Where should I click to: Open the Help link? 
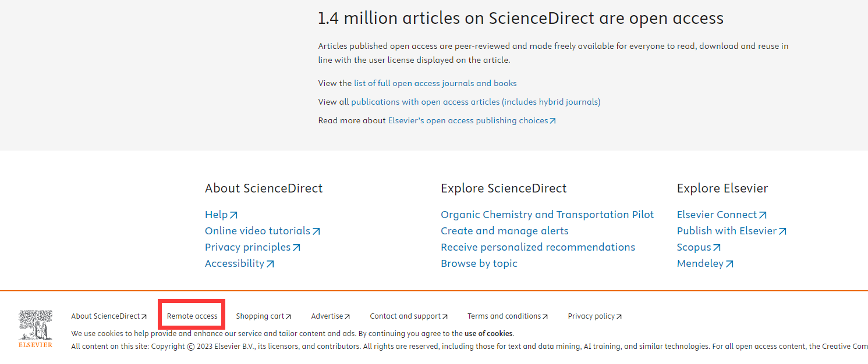pos(221,215)
